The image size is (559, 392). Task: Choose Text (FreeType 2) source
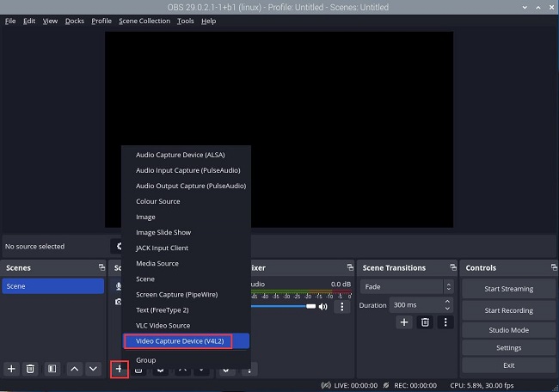186,310
